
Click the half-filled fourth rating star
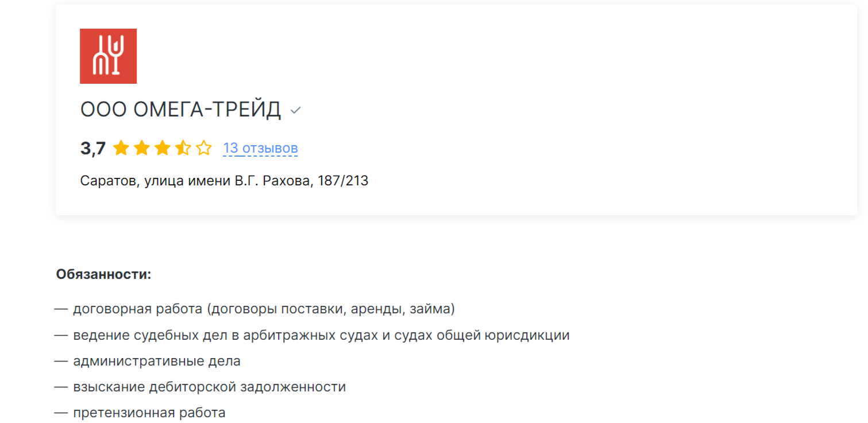(183, 149)
